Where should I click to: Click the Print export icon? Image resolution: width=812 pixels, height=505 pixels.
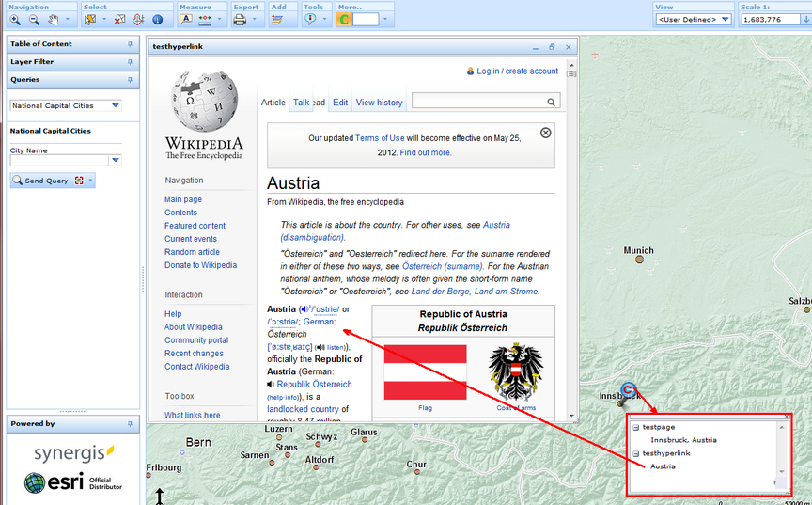pyautogui.click(x=240, y=19)
